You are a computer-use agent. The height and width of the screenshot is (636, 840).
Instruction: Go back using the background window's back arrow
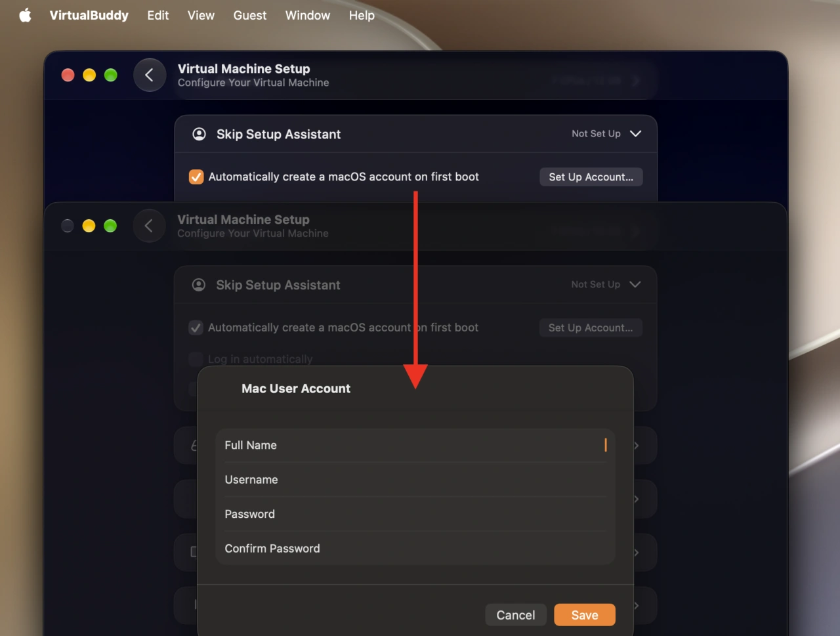[150, 75]
